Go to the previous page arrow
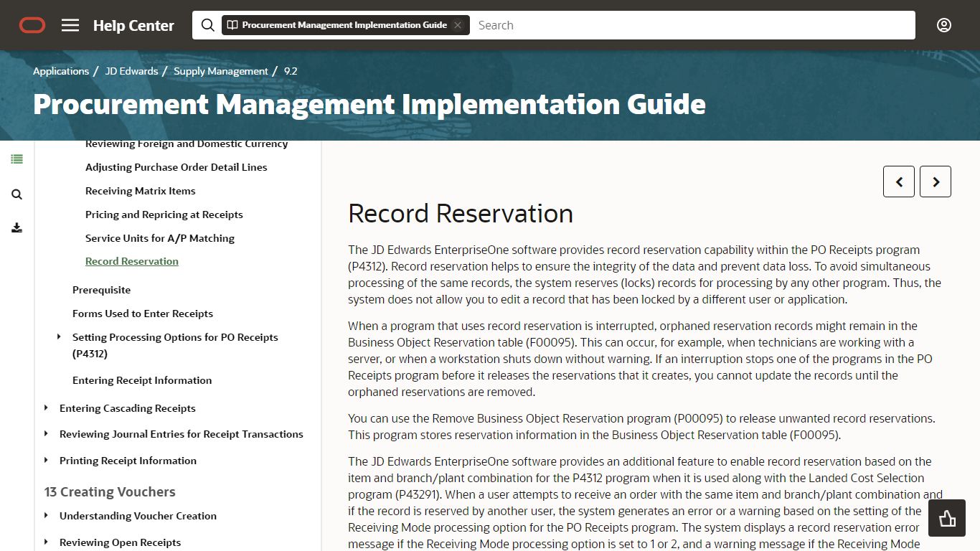980x551 pixels. (899, 182)
